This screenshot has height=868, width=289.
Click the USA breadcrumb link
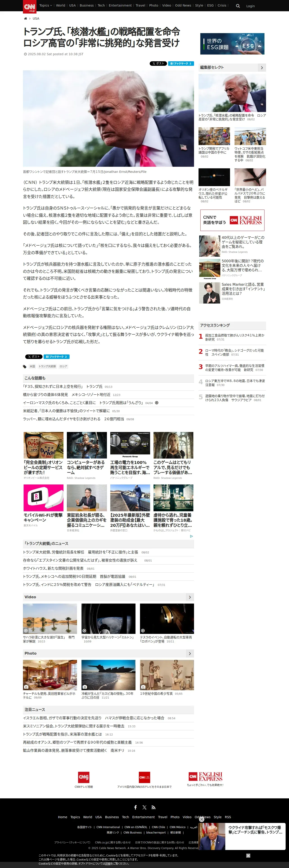click(x=36, y=18)
